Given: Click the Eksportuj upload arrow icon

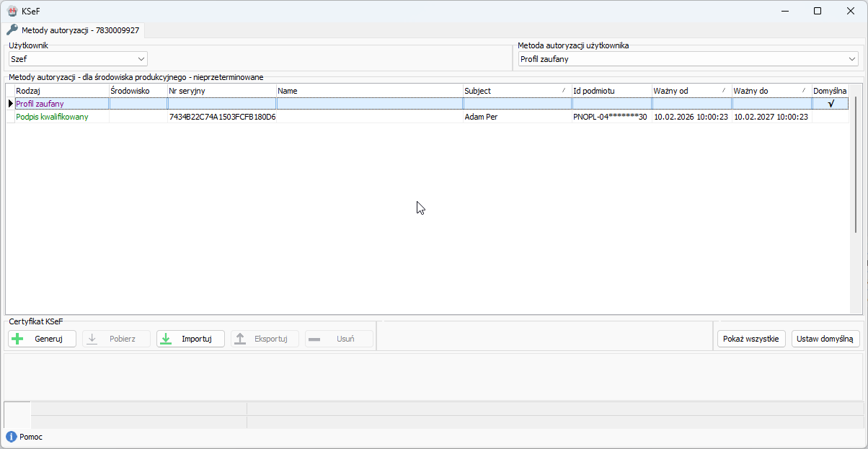Looking at the screenshot, I should click(x=241, y=339).
